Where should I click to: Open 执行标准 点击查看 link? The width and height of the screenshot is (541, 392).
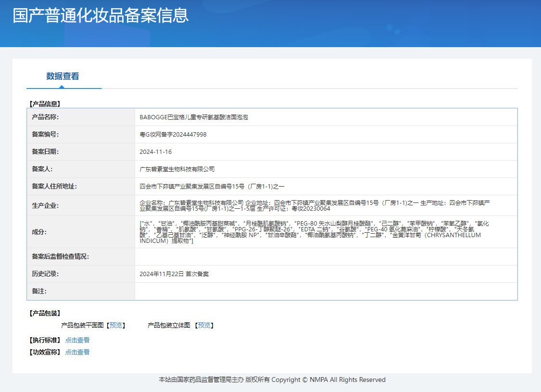coord(77,340)
